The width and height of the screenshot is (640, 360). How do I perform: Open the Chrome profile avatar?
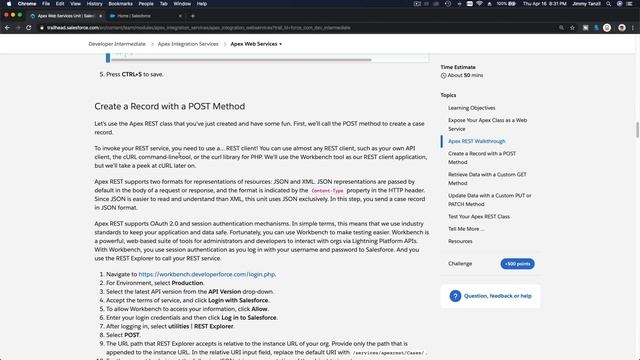point(622,28)
